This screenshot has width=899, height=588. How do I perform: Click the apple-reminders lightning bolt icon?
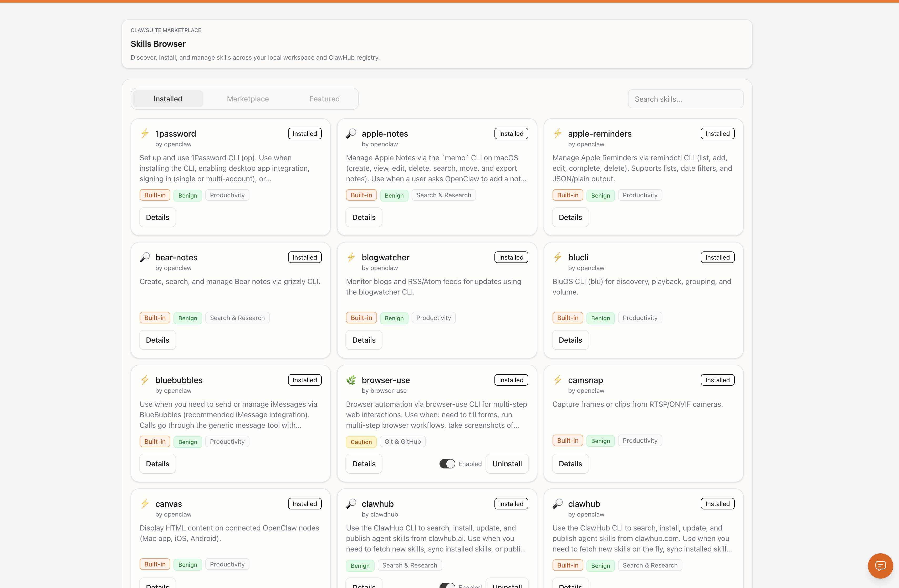click(558, 133)
